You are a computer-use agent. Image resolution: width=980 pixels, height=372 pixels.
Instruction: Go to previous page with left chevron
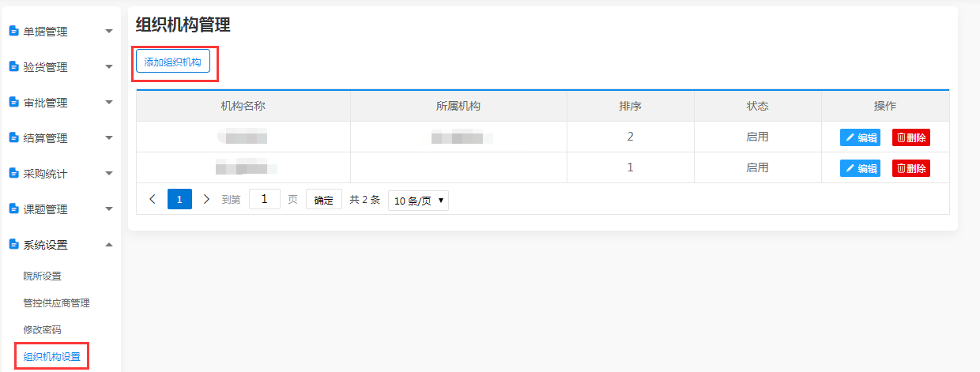tap(153, 199)
